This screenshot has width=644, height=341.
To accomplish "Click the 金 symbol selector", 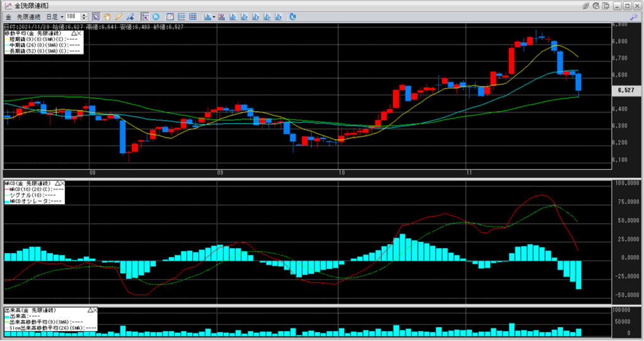I will [x=8, y=16].
